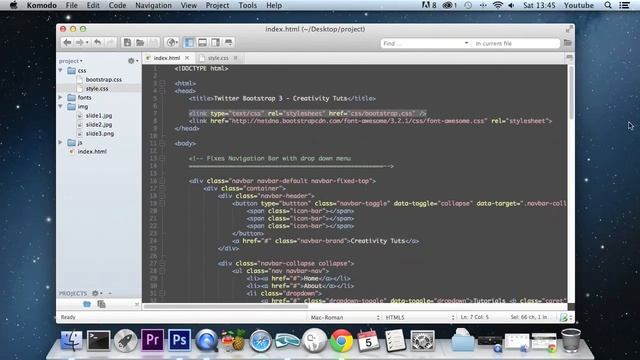The image size is (640, 360).
Task: Open Launchpad rocket in dock
Action: [x=125, y=340]
